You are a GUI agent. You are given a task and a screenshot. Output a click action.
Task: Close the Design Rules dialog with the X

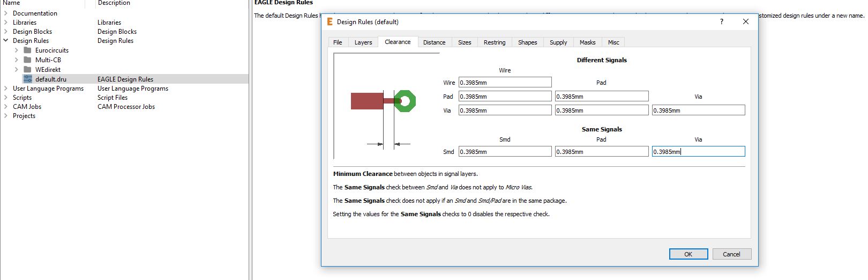[x=745, y=21]
